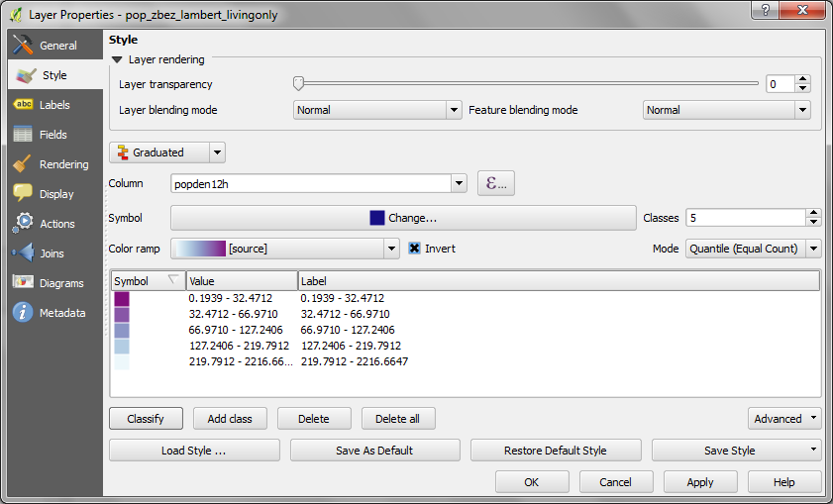Screen dimensions: 833x504
Task: Click the Metadata info icon
Action: pyautogui.click(x=22, y=313)
